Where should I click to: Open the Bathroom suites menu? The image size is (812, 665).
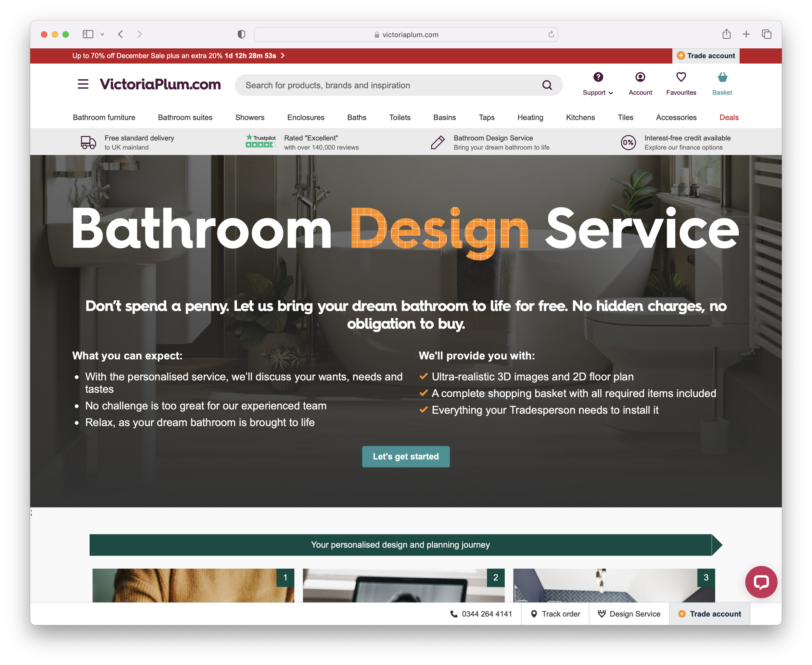pos(185,117)
